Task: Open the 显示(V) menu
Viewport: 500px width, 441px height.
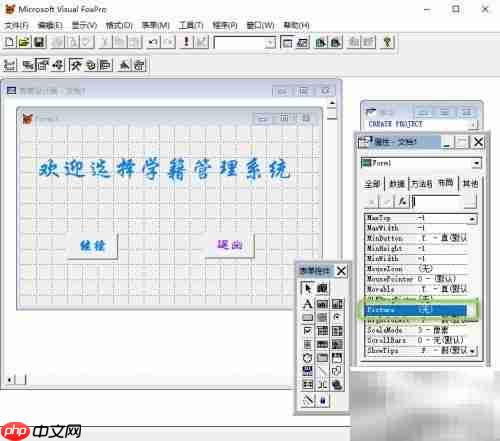Action: [84, 25]
